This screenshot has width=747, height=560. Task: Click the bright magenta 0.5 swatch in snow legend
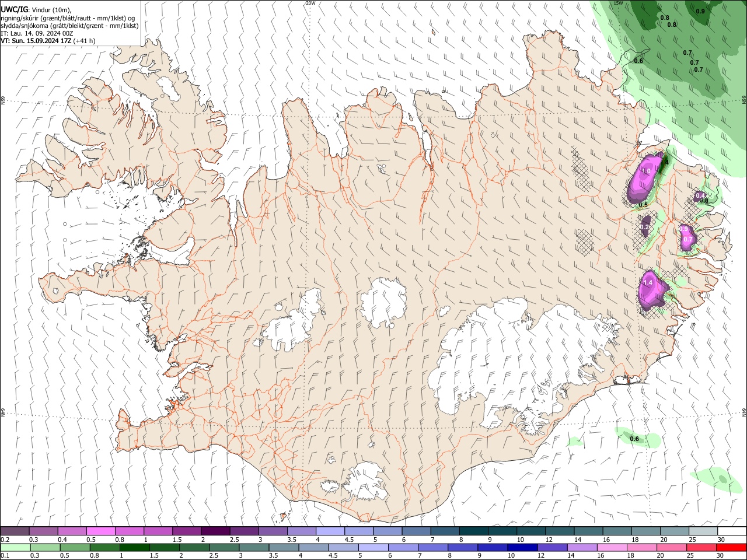(100, 531)
